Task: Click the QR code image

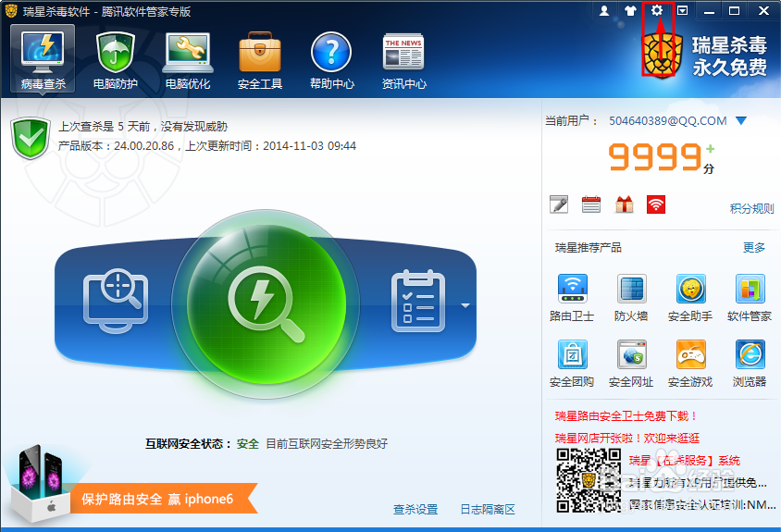Action: pyautogui.click(x=589, y=480)
